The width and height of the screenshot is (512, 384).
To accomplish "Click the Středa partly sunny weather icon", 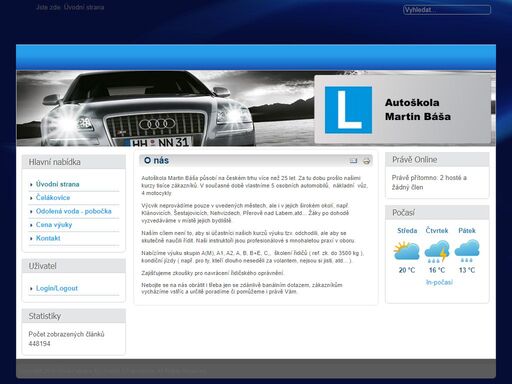I will click(x=407, y=251).
